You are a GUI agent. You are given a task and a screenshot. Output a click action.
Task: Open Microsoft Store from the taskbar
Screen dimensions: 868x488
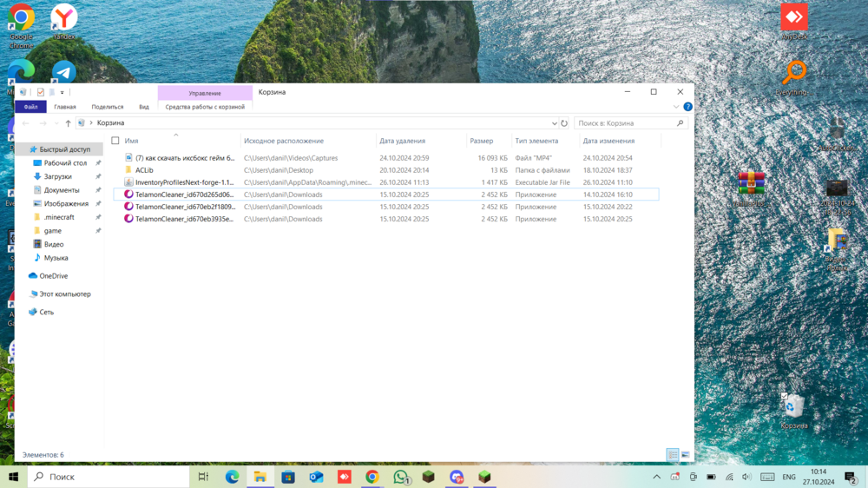tap(288, 477)
